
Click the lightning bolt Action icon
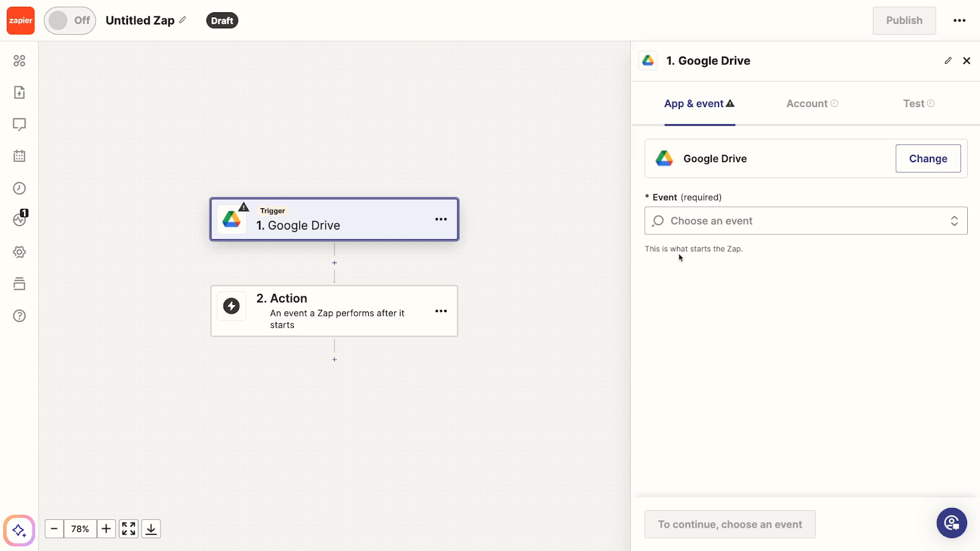coord(232,305)
